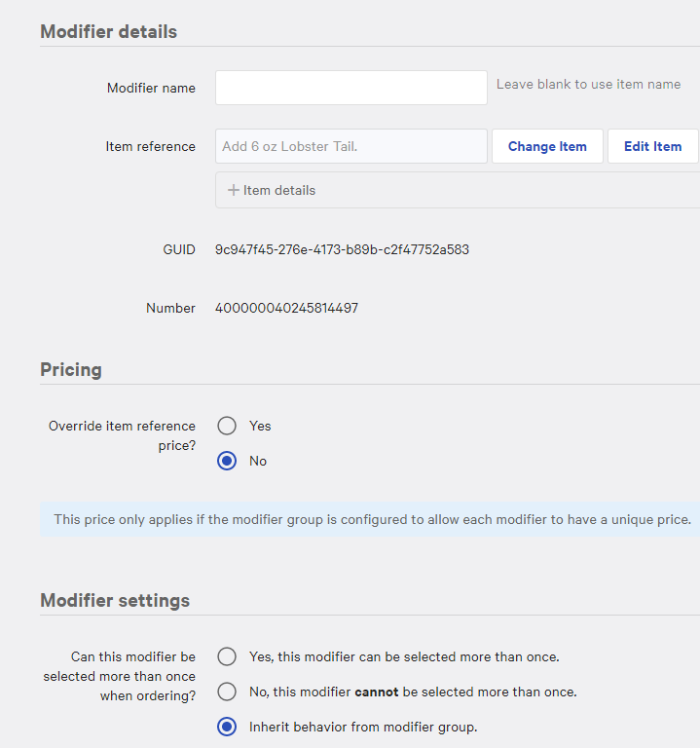Click the Modifier settings section heading
This screenshot has height=748, width=700.
pos(115,600)
